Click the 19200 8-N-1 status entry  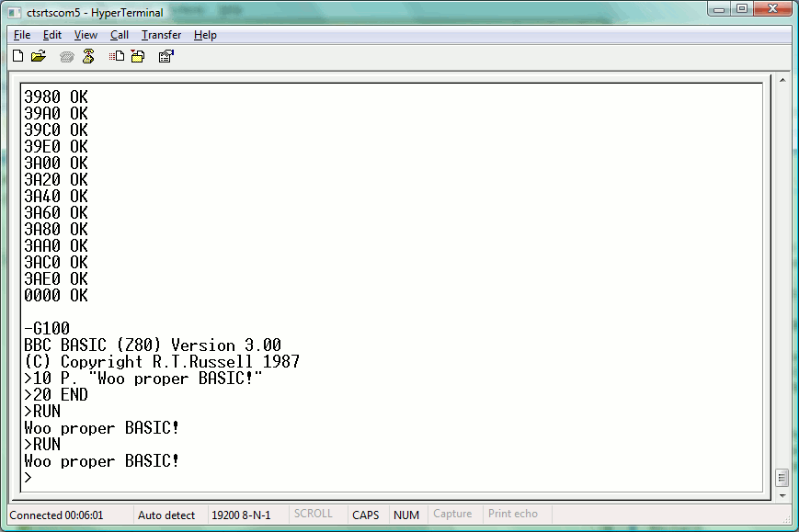tap(241, 515)
